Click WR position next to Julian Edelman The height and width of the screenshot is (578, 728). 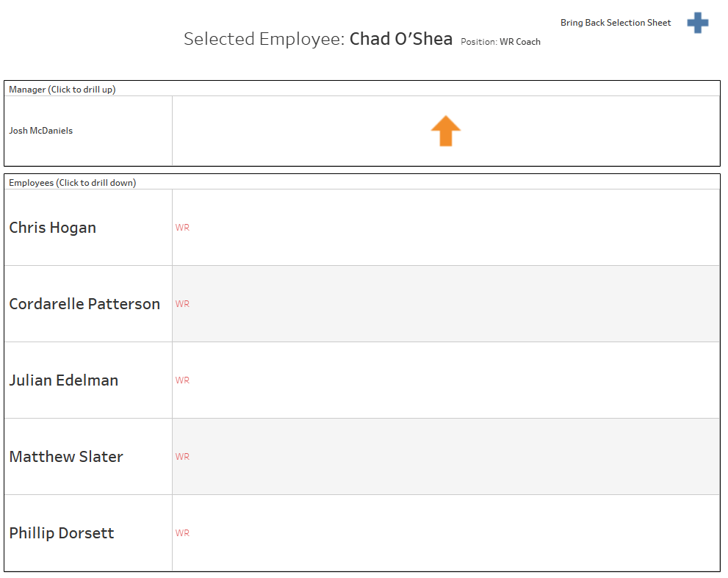(182, 380)
